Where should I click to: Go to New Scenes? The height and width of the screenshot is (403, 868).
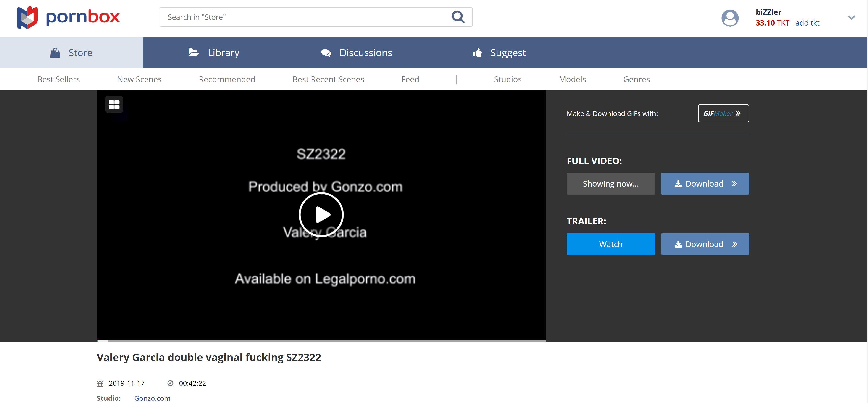pyautogui.click(x=139, y=79)
